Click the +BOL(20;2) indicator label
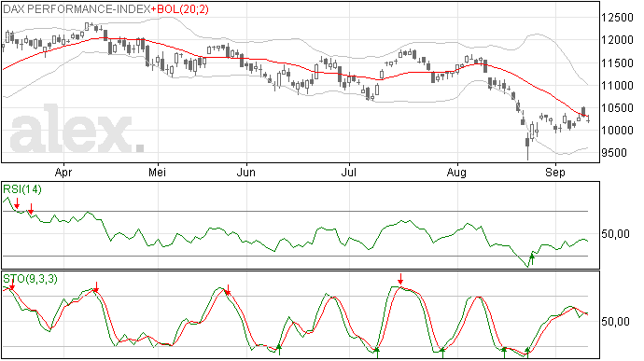 pos(180,9)
